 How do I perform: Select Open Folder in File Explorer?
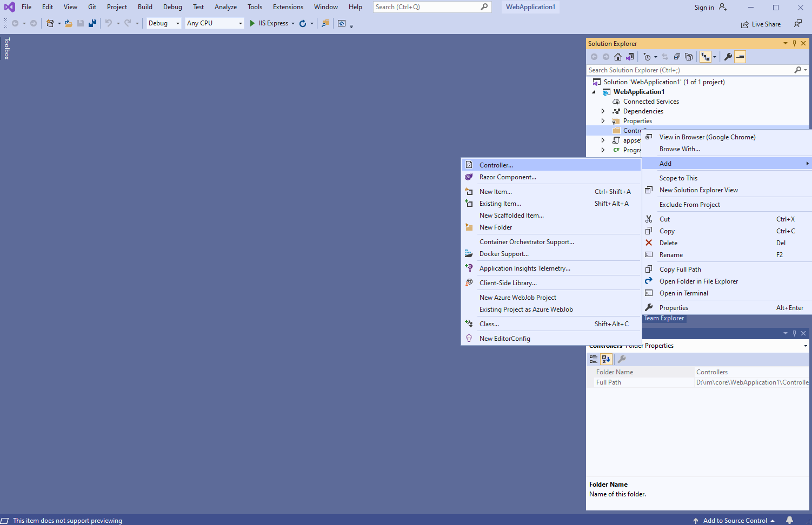click(x=727, y=281)
